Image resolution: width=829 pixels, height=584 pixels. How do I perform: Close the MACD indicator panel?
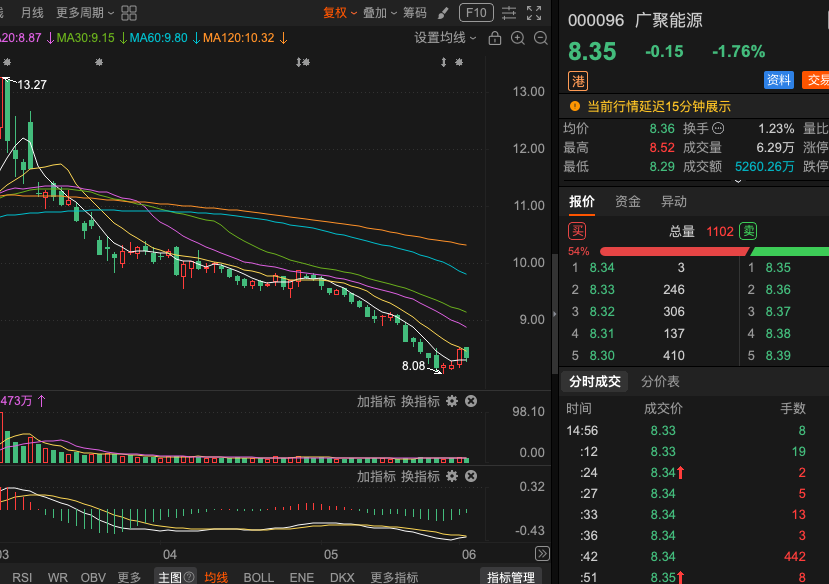[x=471, y=477]
